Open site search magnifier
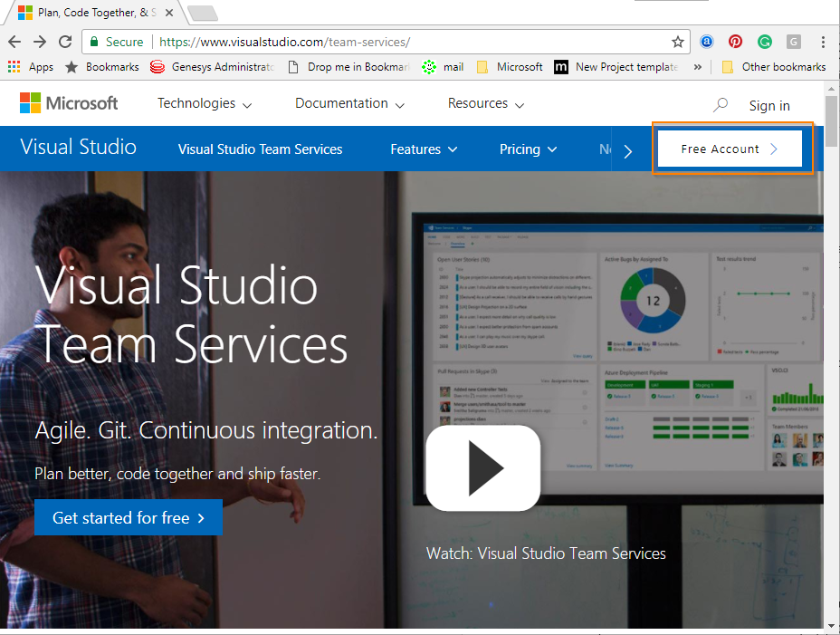The image size is (840, 635). tap(721, 104)
